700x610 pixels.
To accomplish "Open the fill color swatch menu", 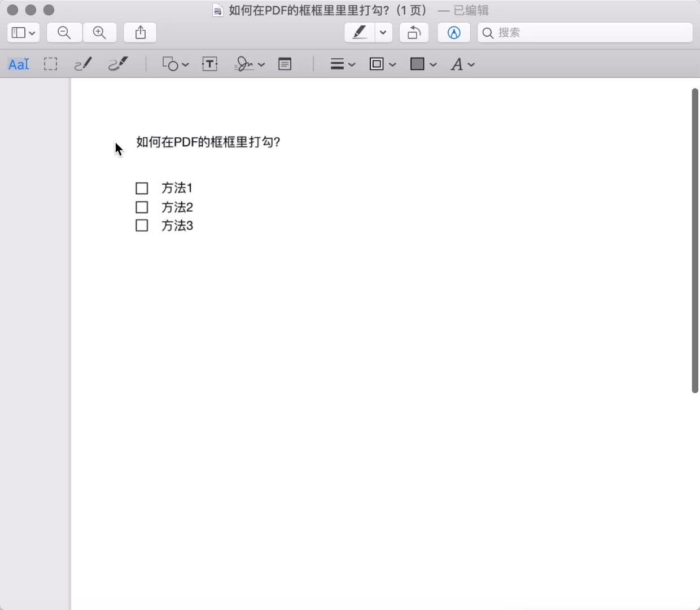I will (423, 64).
